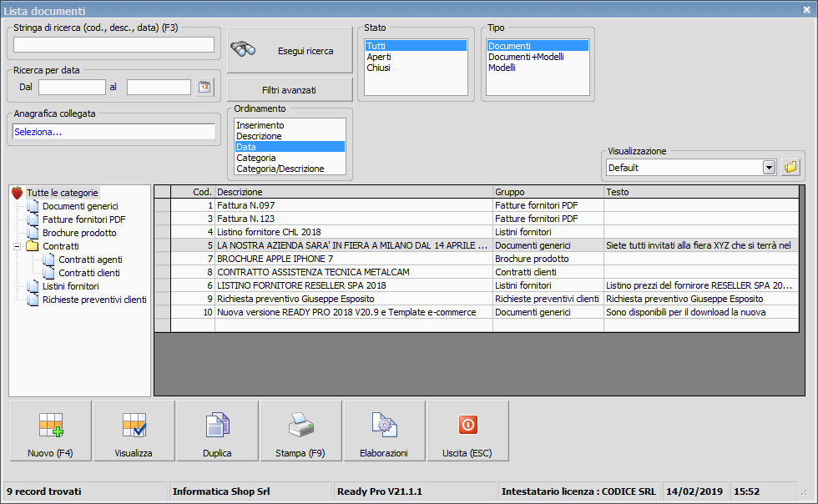Screen dimensions: 818x504
Task: Create a new document with Nuovo (F4)
Action: [x=51, y=431]
